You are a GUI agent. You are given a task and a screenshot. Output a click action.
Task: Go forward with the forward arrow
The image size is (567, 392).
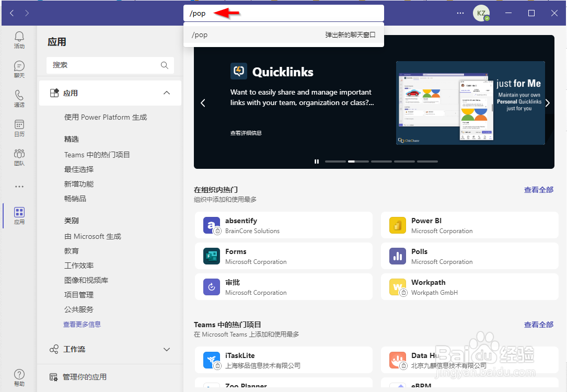[x=27, y=13]
